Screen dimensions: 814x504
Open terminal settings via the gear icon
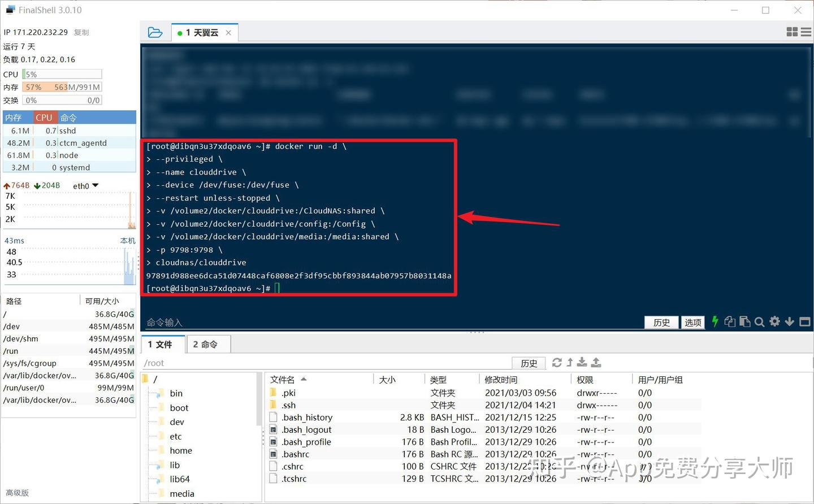774,321
